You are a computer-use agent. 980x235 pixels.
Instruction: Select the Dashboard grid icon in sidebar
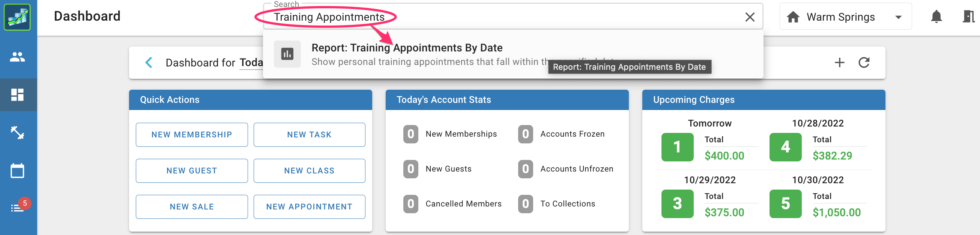tap(18, 95)
